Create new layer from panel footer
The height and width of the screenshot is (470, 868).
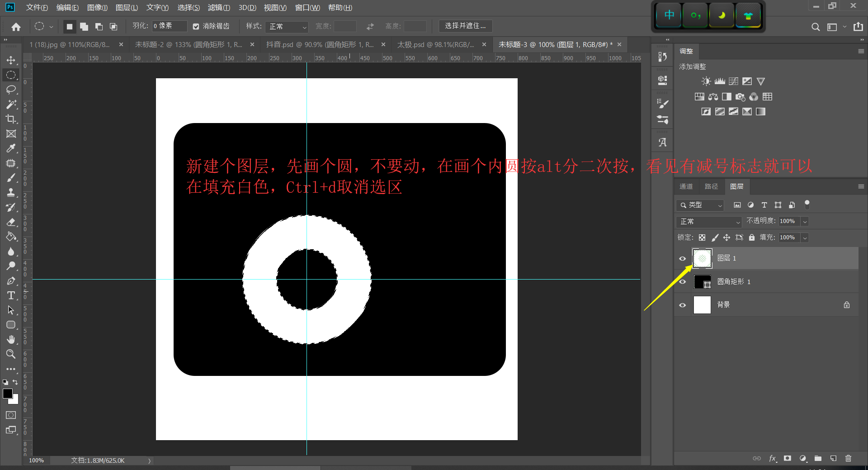[x=833, y=458]
